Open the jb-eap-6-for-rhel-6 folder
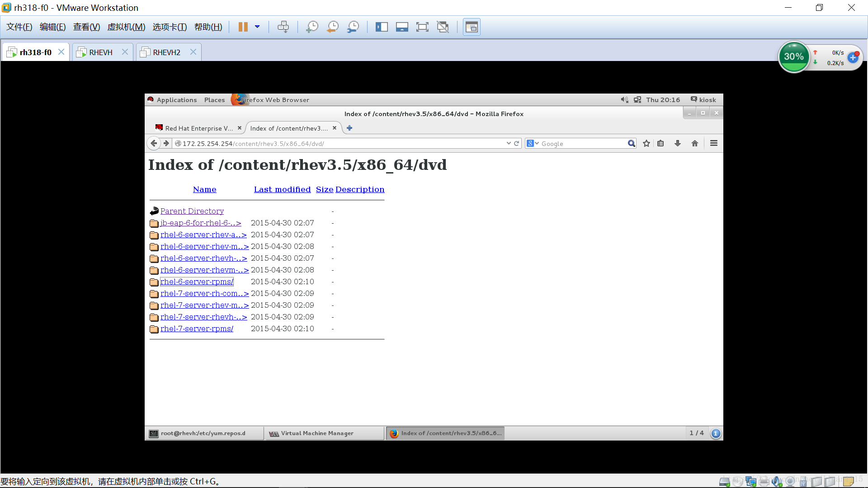This screenshot has width=868, height=488. (x=201, y=223)
